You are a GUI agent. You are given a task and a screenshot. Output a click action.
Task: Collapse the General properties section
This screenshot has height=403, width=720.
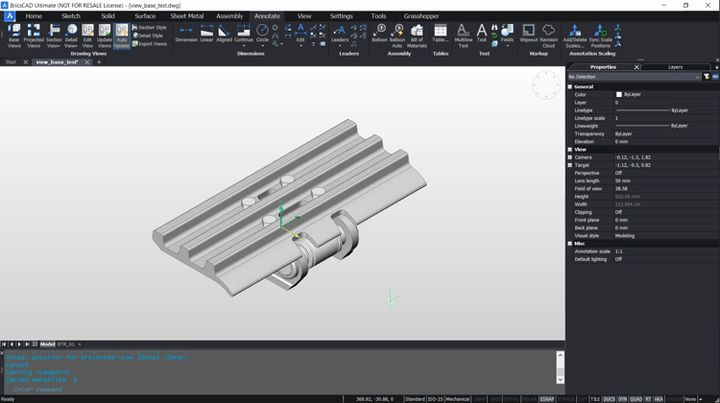coord(570,87)
